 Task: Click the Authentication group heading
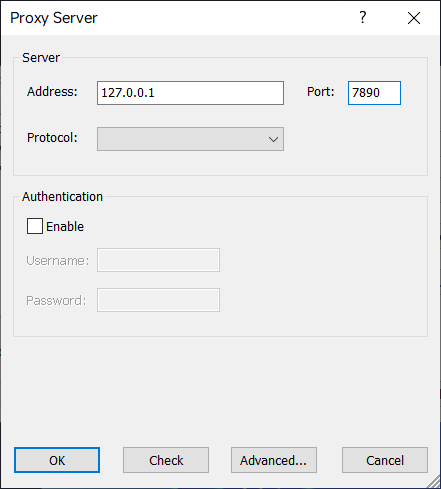click(62, 197)
